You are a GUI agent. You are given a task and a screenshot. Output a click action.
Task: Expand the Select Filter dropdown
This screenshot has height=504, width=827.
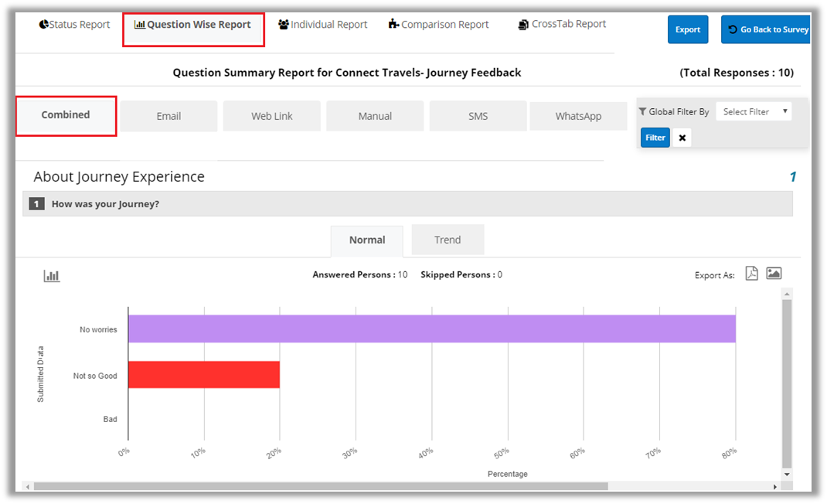point(754,112)
